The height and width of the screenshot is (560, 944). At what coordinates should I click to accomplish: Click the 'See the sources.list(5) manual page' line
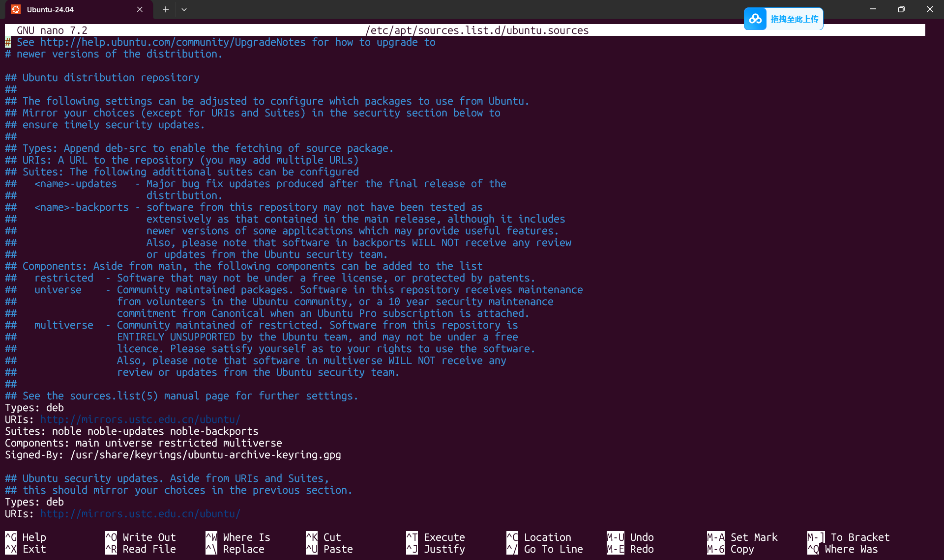(x=182, y=396)
